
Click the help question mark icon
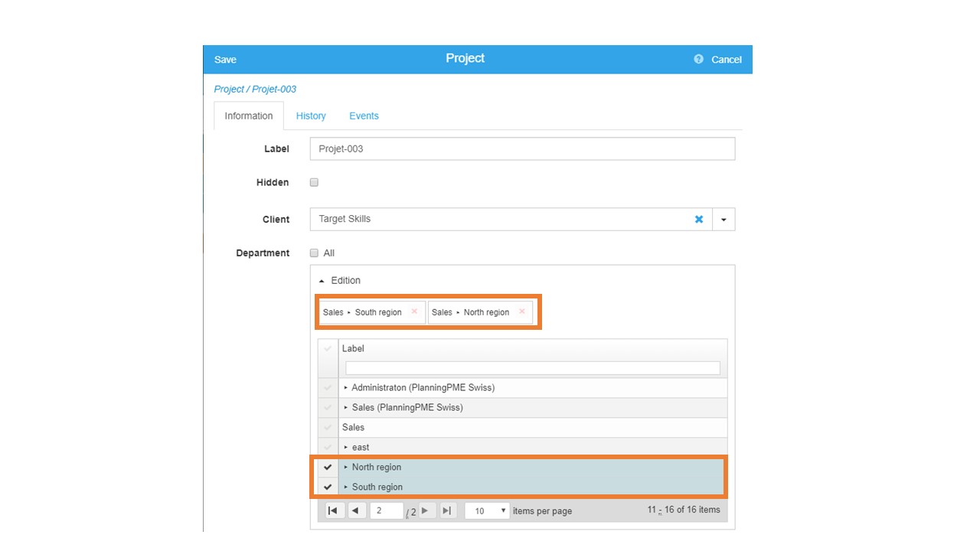pyautogui.click(x=698, y=59)
